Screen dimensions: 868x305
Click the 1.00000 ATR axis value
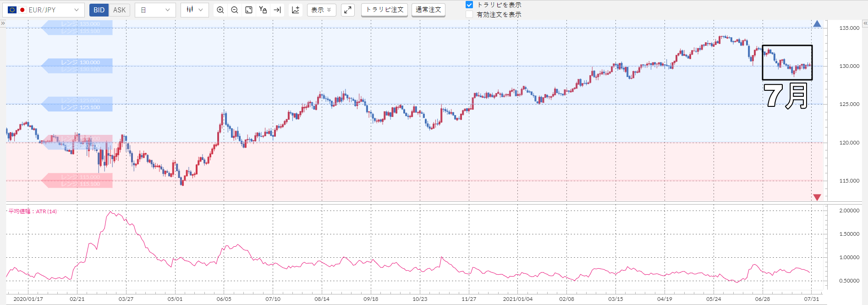click(x=849, y=257)
